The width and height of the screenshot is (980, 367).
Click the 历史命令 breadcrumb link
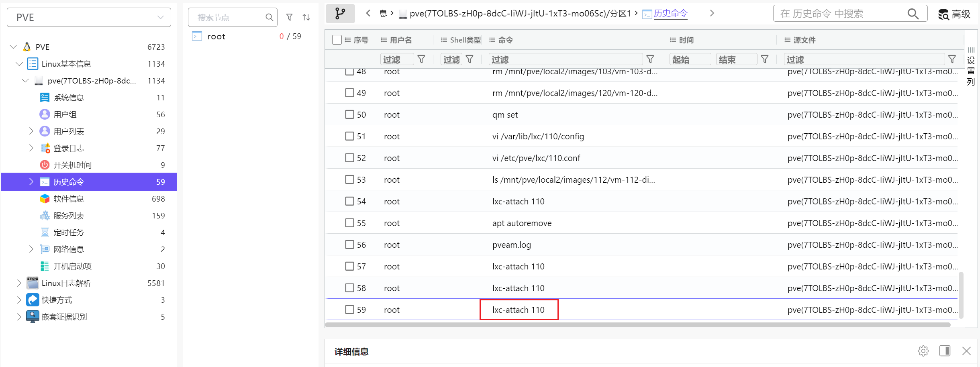pyautogui.click(x=670, y=13)
